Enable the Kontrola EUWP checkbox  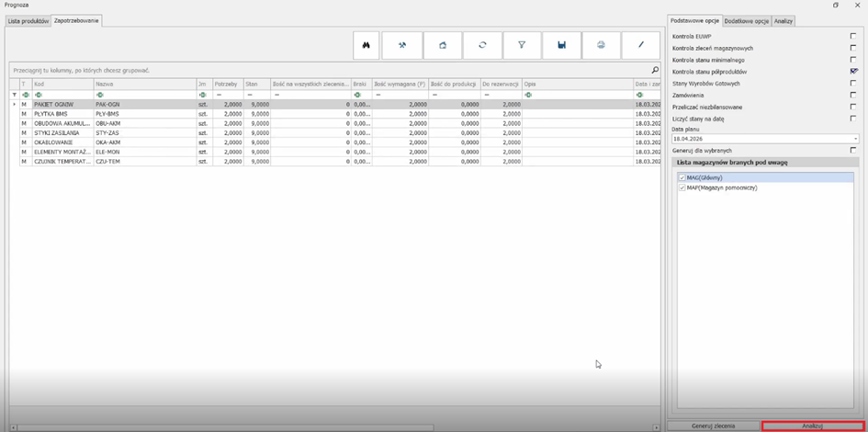click(853, 36)
